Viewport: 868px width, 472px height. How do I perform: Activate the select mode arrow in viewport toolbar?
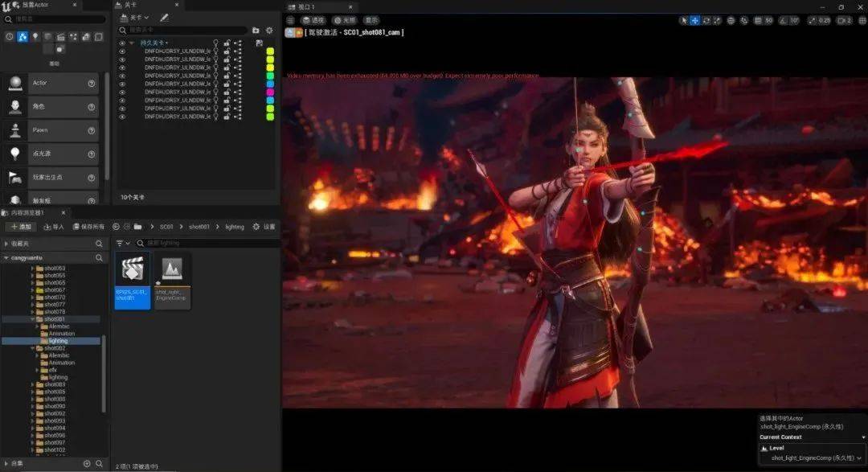tap(684, 20)
